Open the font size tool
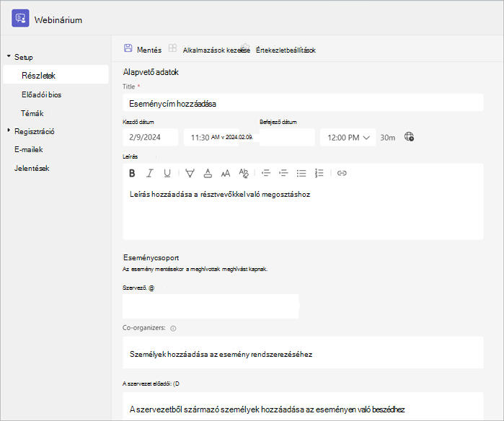This screenshot has width=504, height=421. tap(226, 173)
